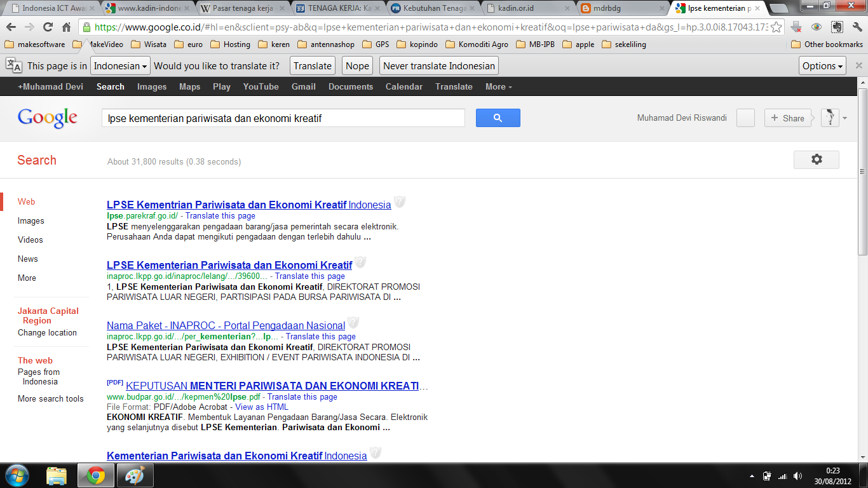Click the profile photo thumbnail
The height and width of the screenshot is (488, 868).
[x=830, y=118]
